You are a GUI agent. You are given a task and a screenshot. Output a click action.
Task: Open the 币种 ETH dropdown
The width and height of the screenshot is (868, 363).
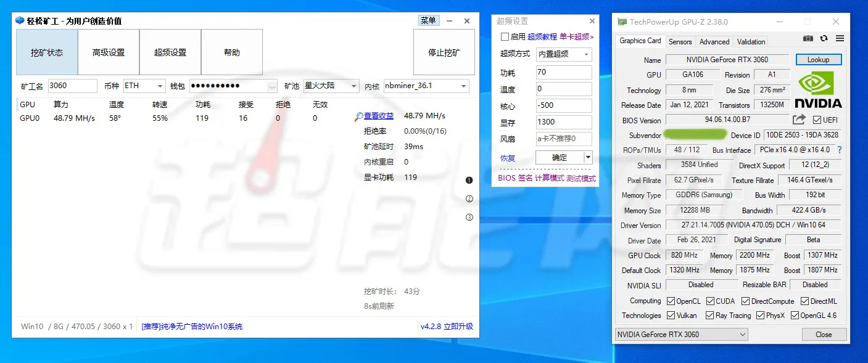click(x=144, y=86)
